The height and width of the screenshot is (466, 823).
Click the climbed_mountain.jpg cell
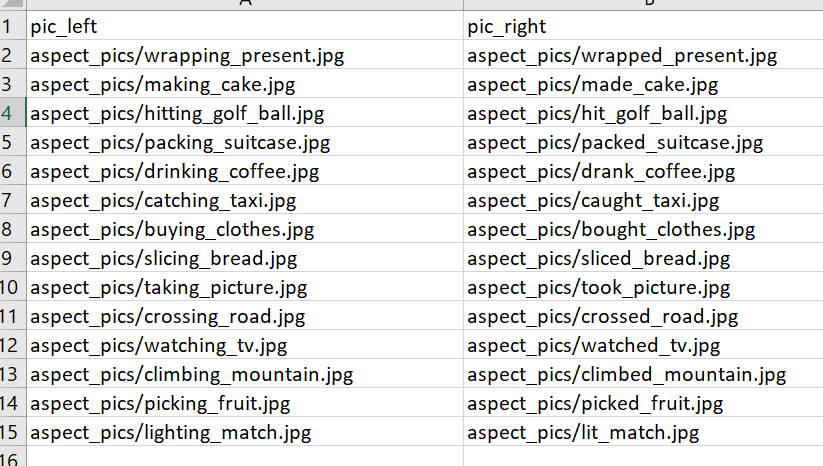pyautogui.click(x=627, y=375)
